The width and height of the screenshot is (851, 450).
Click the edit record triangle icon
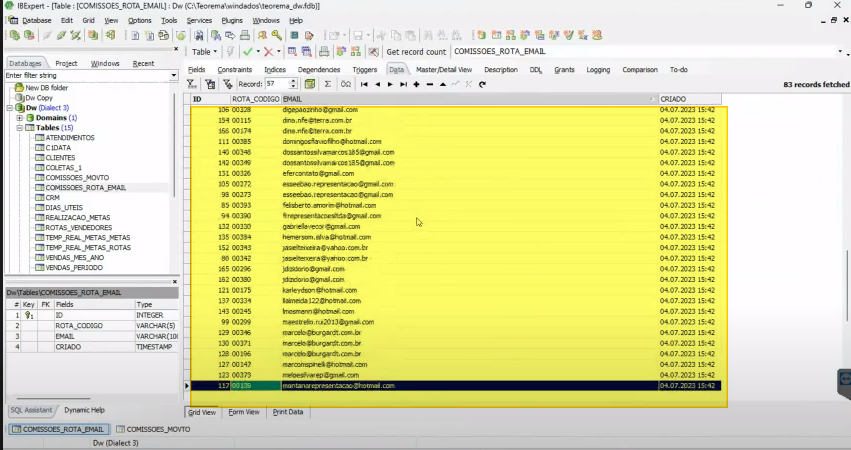tap(443, 84)
